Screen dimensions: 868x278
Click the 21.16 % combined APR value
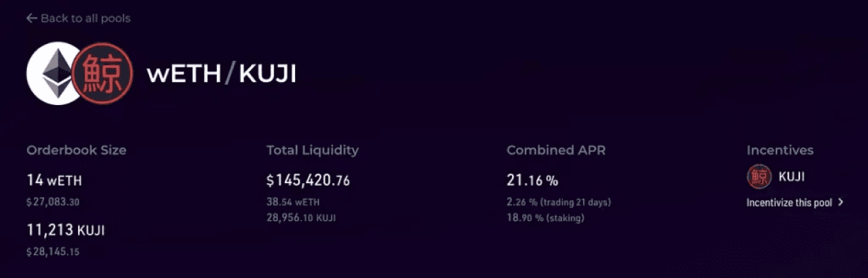click(x=532, y=180)
